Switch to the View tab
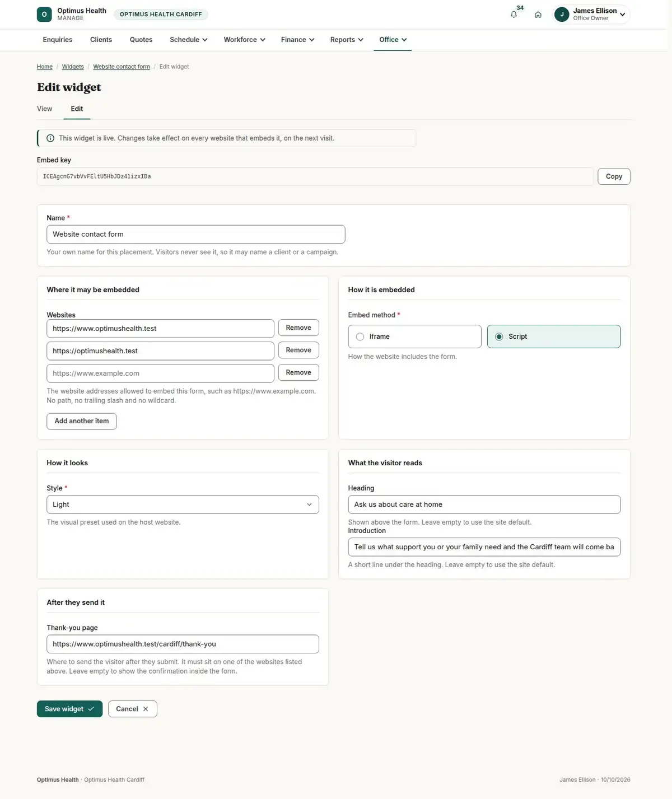Image resolution: width=672 pixels, height=799 pixels. [45, 109]
